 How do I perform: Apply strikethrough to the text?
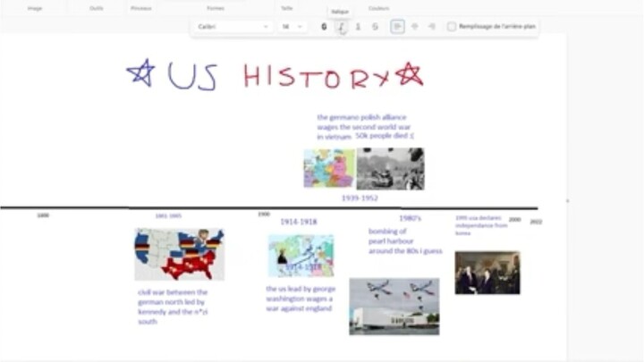[x=375, y=27]
